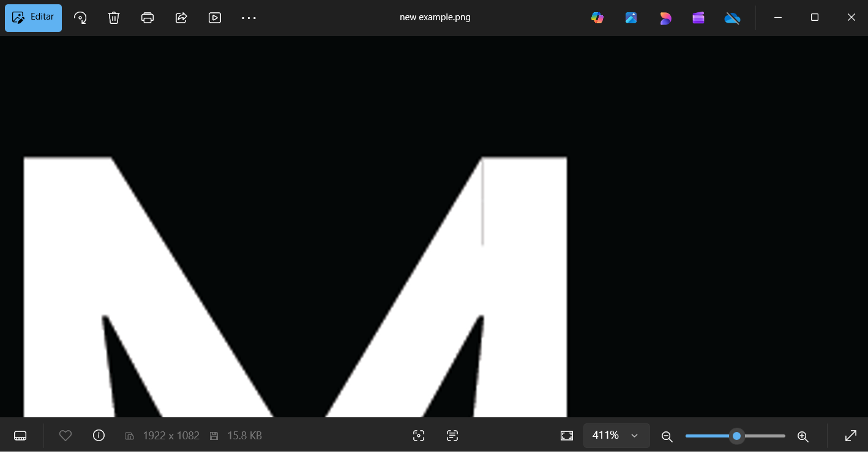Open visual search on the image
Viewport: 868px width, 454px height.
[x=419, y=435]
